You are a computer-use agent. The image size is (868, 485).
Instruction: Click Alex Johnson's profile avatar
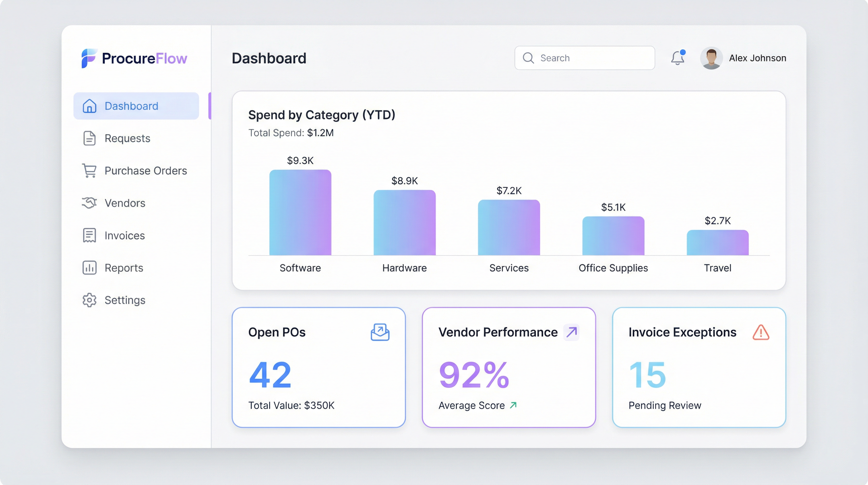point(711,58)
